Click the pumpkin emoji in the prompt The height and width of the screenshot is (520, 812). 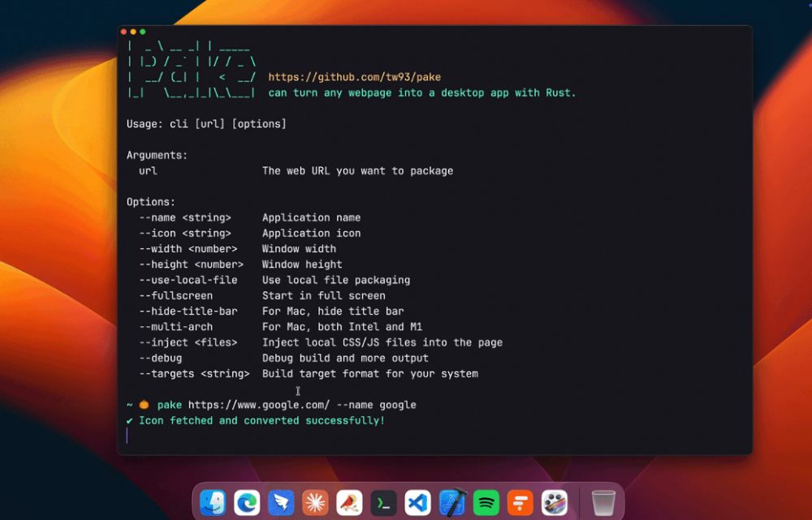click(144, 405)
